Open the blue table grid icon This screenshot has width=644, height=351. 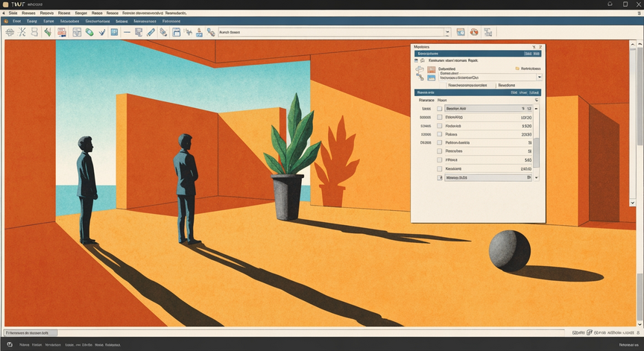click(x=114, y=32)
